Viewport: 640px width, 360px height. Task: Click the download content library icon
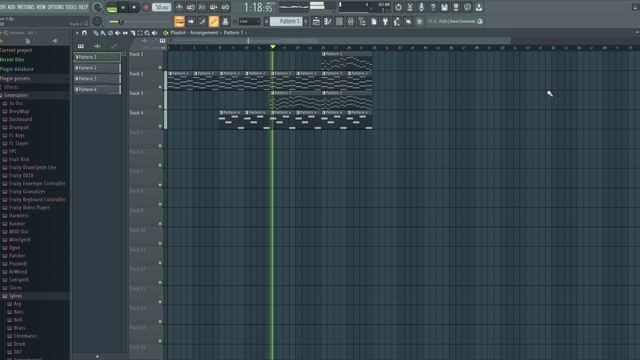click(x=479, y=7)
